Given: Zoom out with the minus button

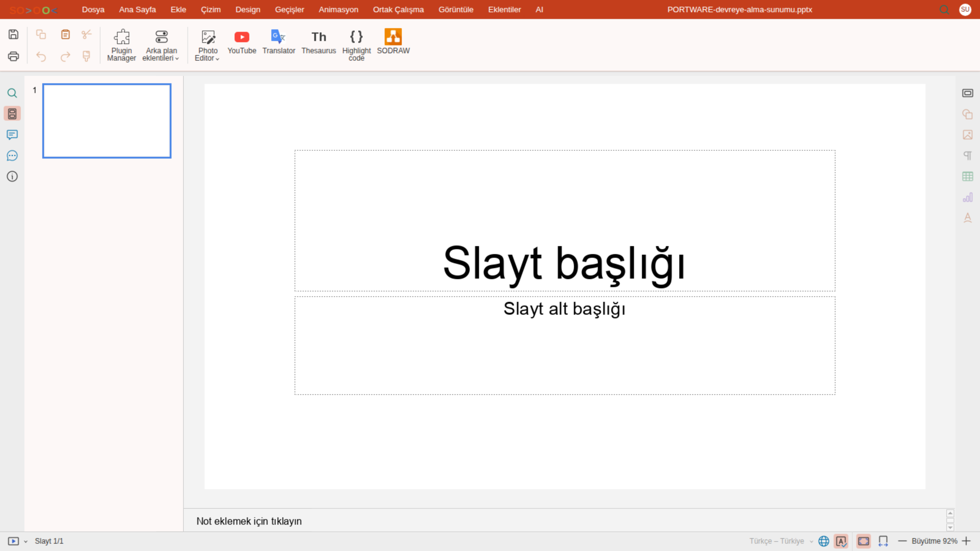Looking at the screenshot, I should point(902,541).
